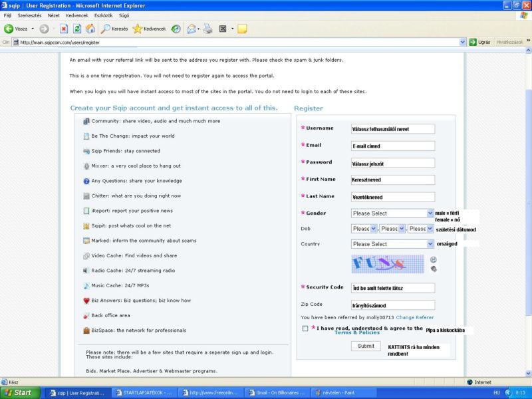Viewport: 532px width, 399px height.
Task: Refresh the captcha image icon
Action: (434, 259)
